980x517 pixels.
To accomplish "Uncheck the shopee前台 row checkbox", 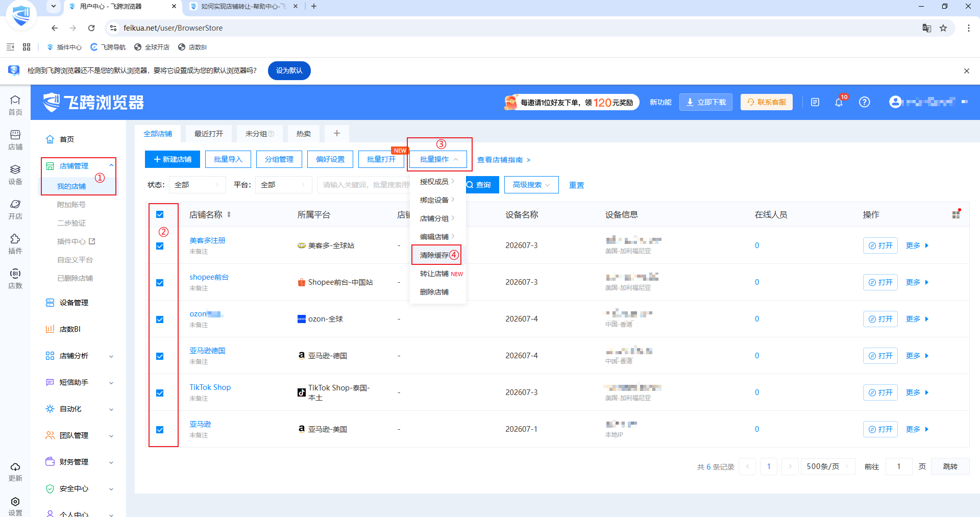I will pos(160,283).
